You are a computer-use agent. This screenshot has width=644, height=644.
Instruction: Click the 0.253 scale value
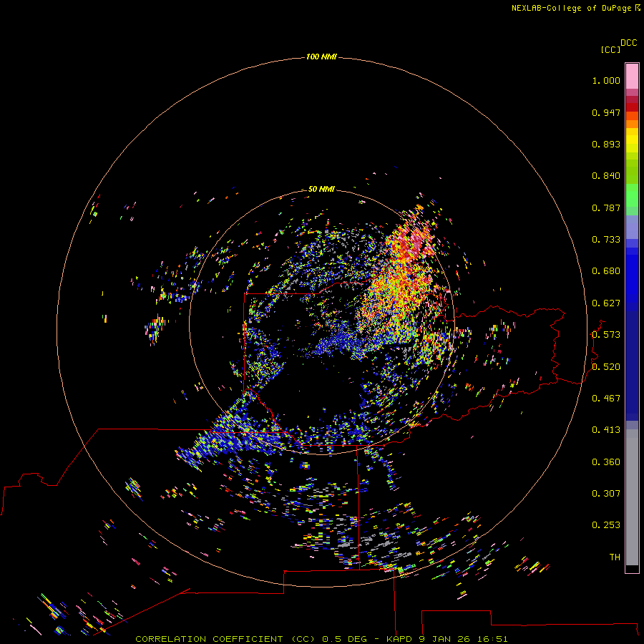[x=606, y=525]
